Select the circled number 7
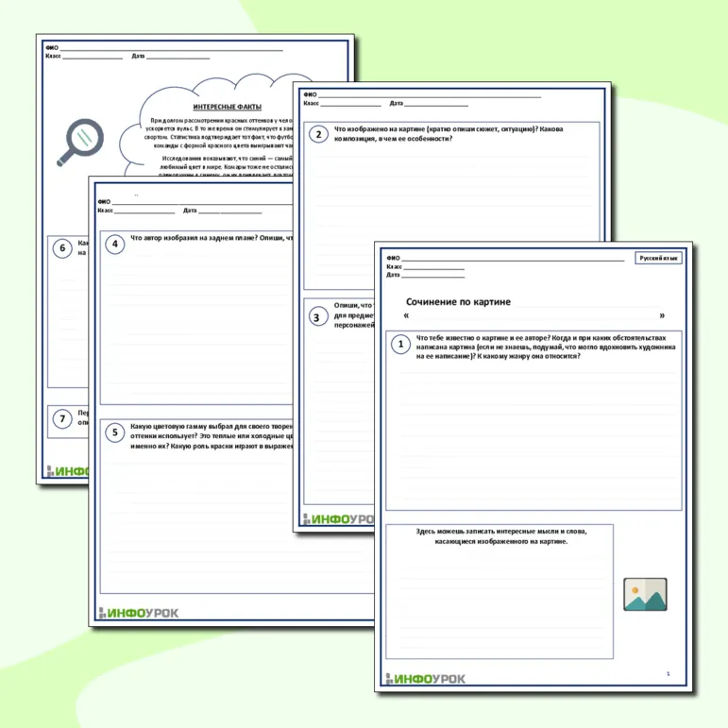This screenshot has width=728, height=728. pos(62,419)
